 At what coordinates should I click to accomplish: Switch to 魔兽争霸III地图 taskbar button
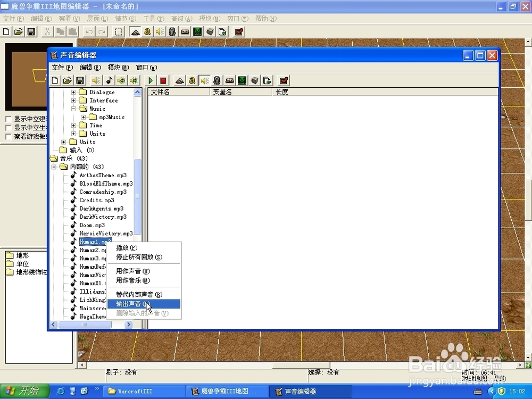pos(227,392)
